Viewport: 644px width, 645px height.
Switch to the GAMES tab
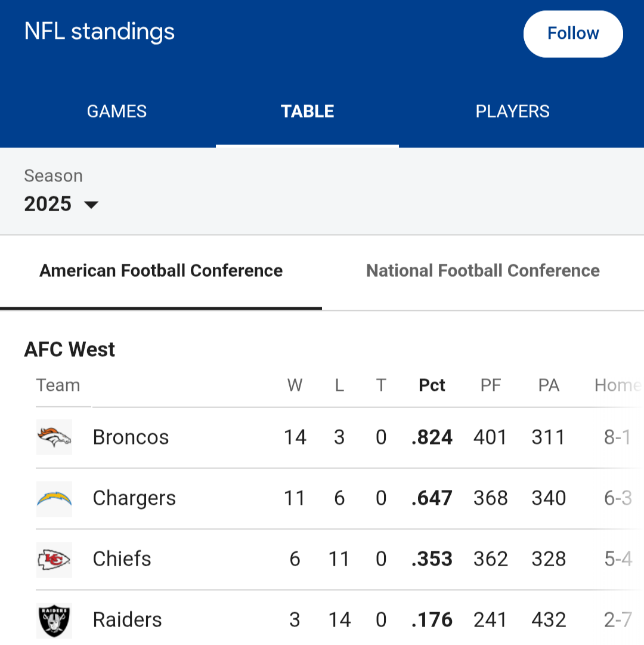pos(117,112)
